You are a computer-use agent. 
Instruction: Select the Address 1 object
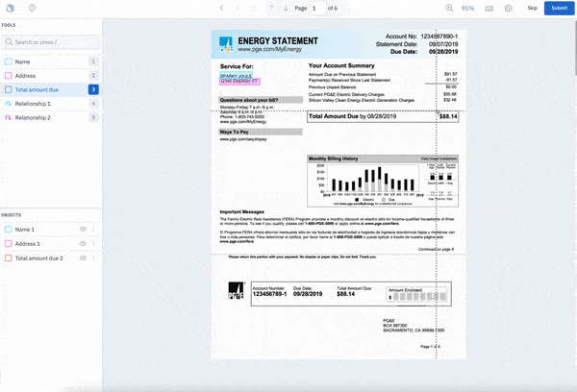click(x=51, y=244)
